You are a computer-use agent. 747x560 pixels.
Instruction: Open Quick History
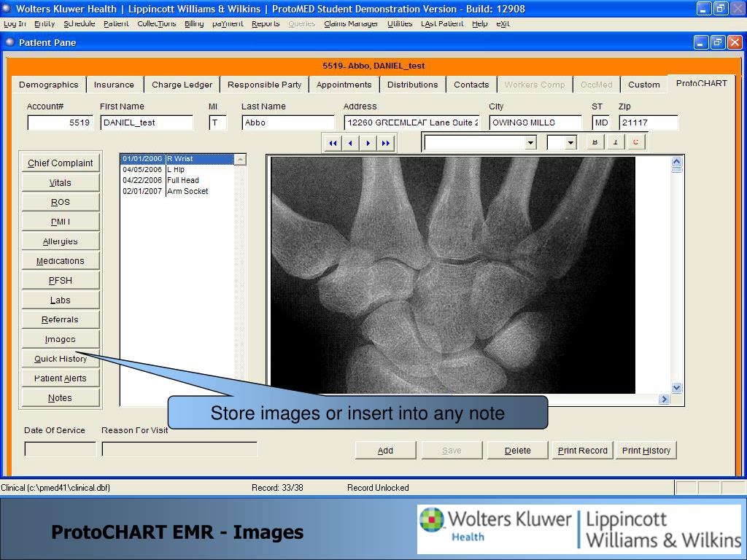pos(61,359)
